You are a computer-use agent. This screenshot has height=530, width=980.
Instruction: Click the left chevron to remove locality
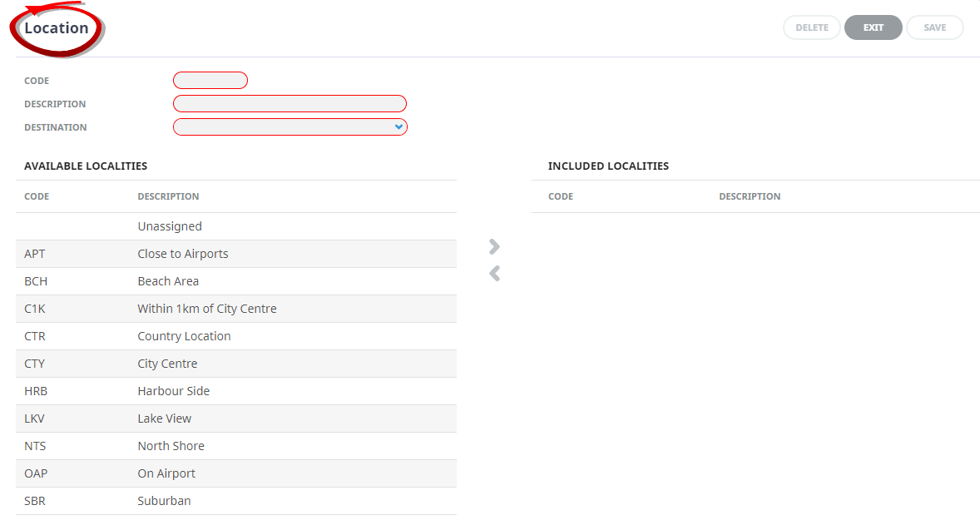(x=494, y=273)
